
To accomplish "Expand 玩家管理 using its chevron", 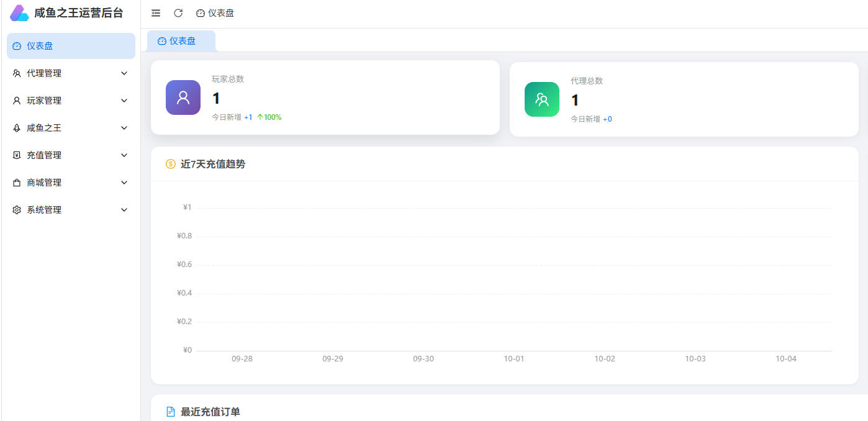I will [124, 101].
